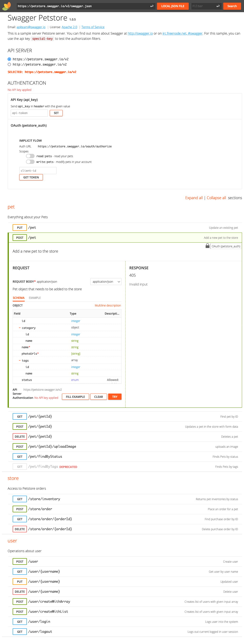Expand DELETE /user/{username} endpoint
Viewport: 244px width, 644px height.
point(125,592)
